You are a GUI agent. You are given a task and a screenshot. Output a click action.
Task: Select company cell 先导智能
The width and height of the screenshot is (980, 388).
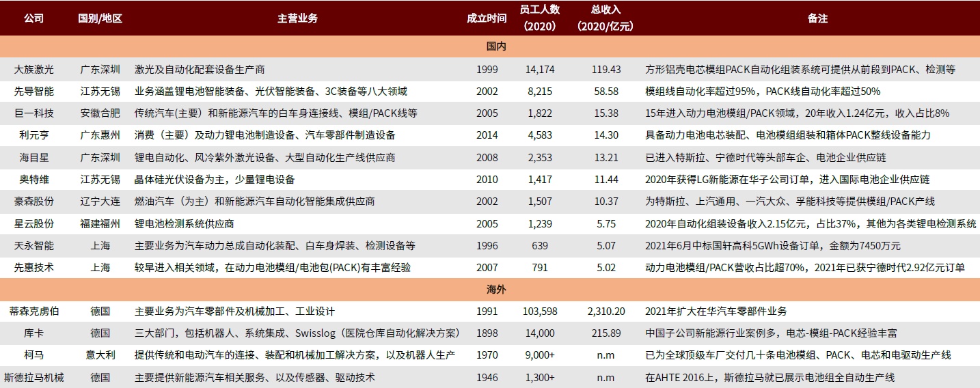tap(33, 92)
